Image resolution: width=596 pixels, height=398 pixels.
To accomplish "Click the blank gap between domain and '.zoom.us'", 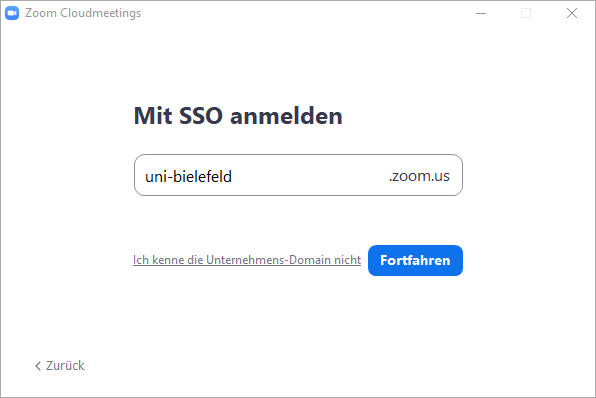I will (x=310, y=176).
